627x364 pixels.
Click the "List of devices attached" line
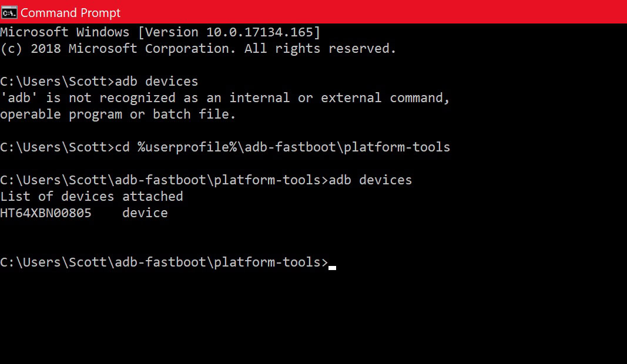coord(92,197)
